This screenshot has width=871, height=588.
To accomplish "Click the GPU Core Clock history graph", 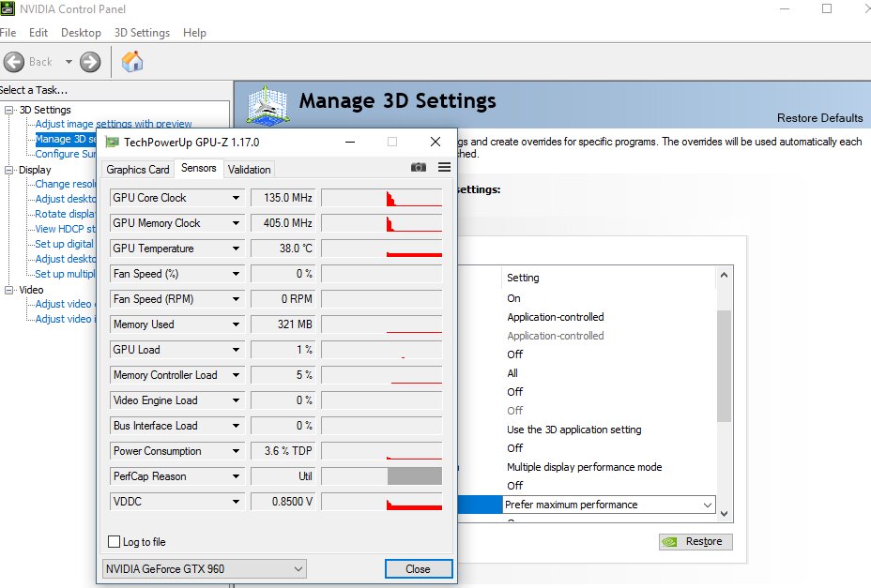I will tap(382, 198).
